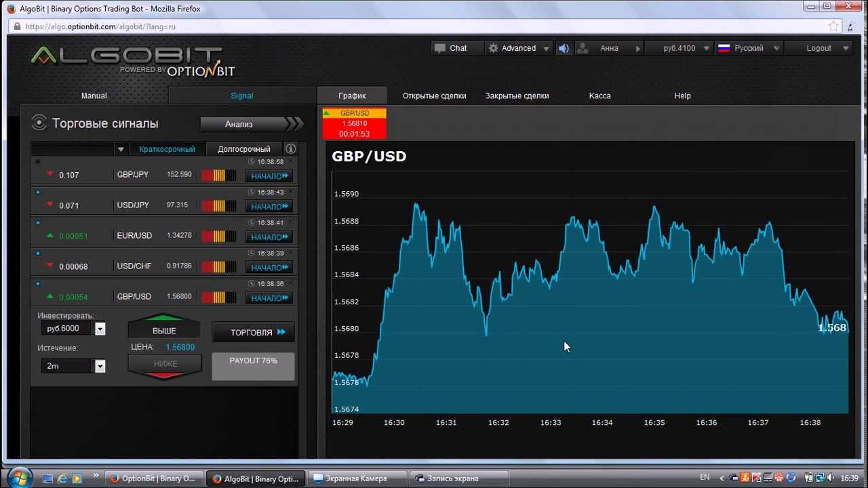Click the red down arrow beside 0.00068
Screen dimensions: 868x488
point(50,266)
